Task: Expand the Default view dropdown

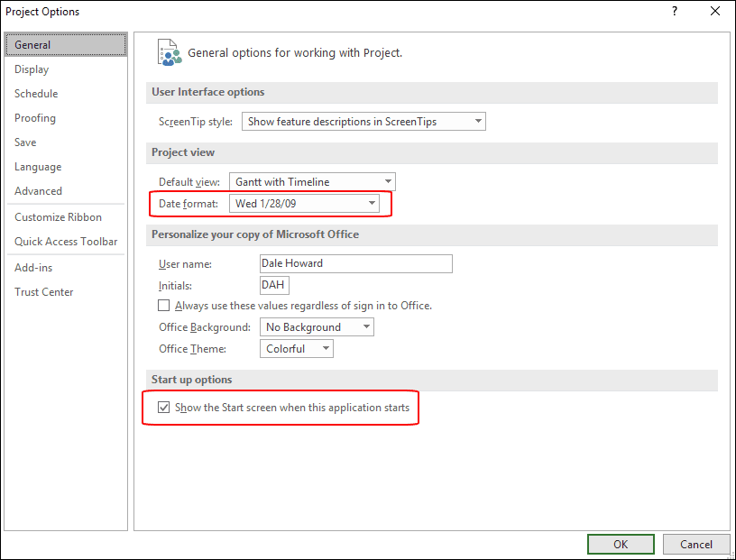Action: click(312, 181)
